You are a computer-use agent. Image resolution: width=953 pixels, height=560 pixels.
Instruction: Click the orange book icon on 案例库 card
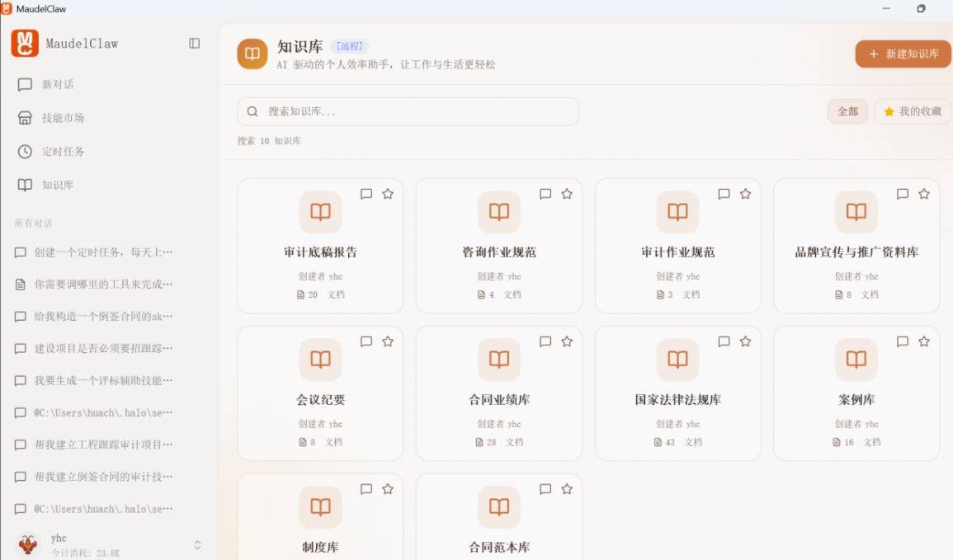pos(856,360)
